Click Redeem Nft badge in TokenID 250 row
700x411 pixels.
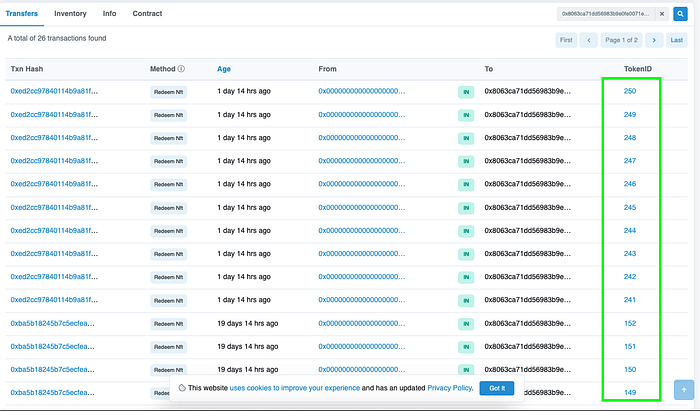pyautogui.click(x=168, y=92)
